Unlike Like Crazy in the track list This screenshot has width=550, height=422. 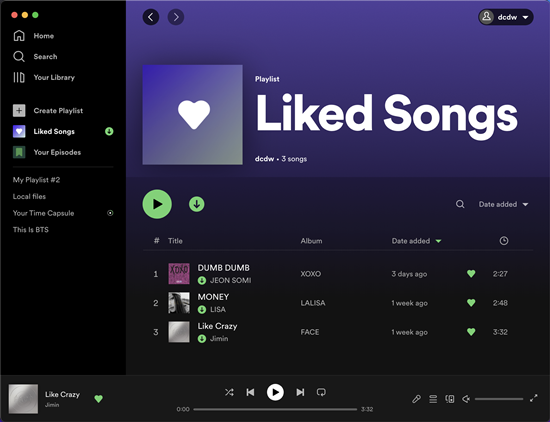(471, 331)
